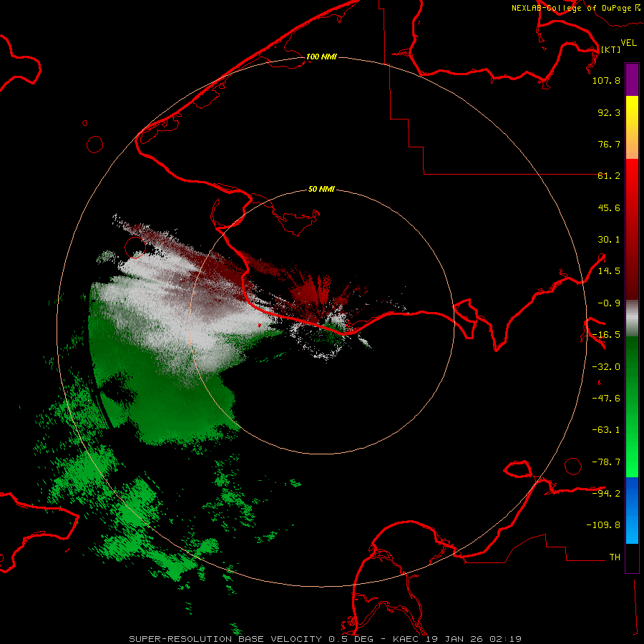This screenshot has width=644, height=644.
Task: Click the 50 NMI range ring label
Action: pyautogui.click(x=321, y=189)
